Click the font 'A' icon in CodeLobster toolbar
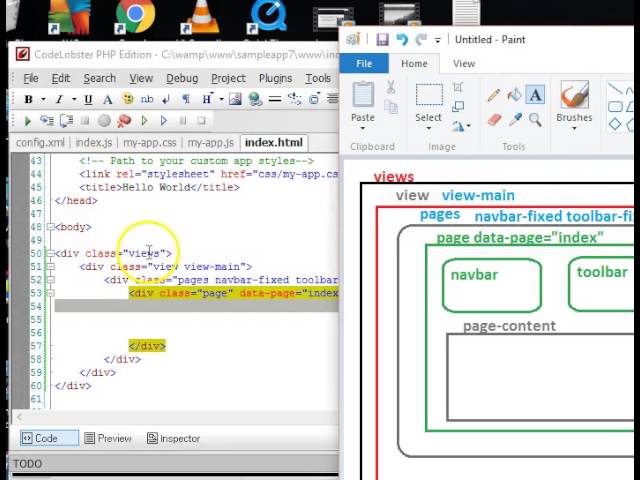640x480 pixels. pyautogui.click(x=107, y=99)
